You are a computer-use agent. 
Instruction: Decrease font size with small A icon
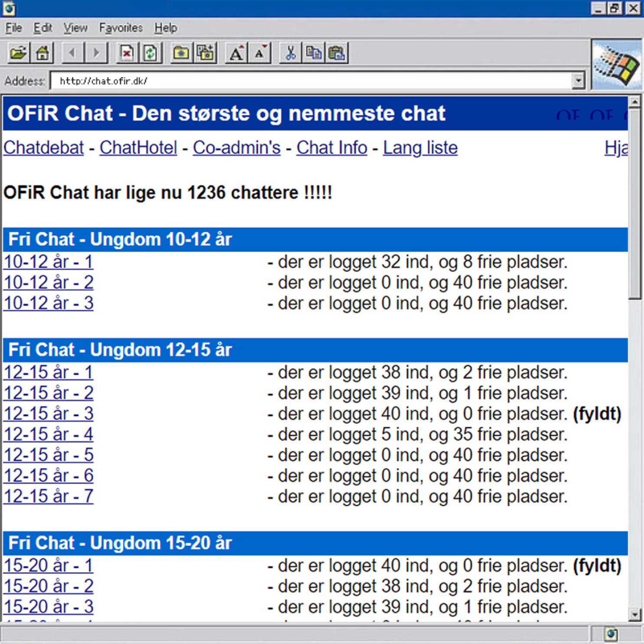pos(260,54)
